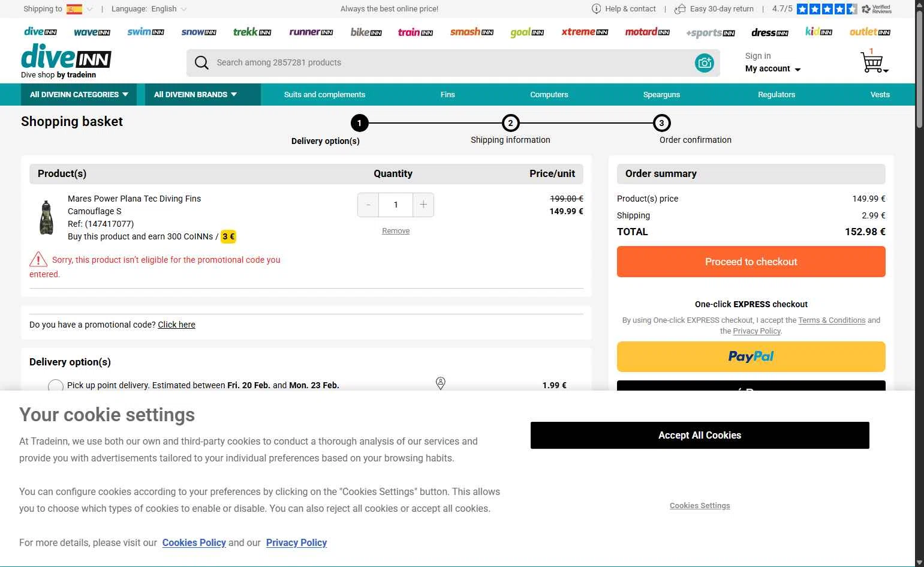
Task: Focus the product search field
Action: (x=453, y=62)
